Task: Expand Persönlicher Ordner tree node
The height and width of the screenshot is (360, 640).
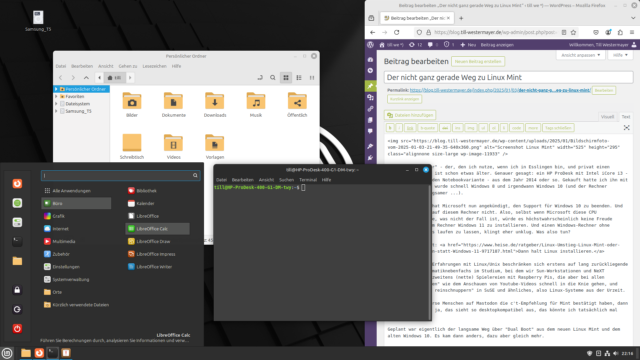Action: tap(56, 89)
